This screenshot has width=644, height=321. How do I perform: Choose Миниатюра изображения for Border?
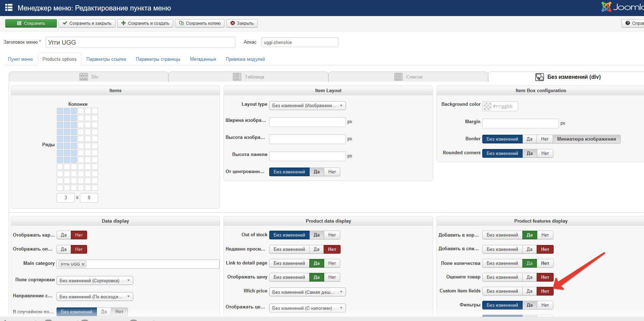tap(586, 139)
